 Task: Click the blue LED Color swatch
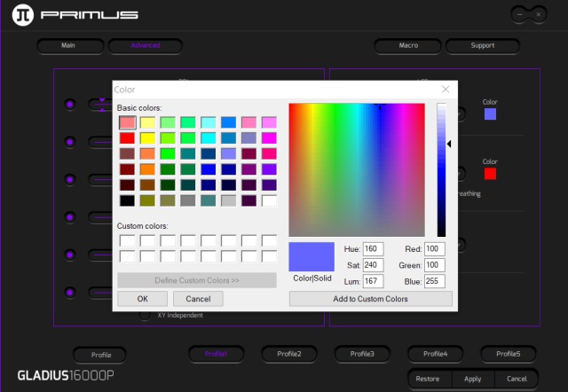(490, 114)
